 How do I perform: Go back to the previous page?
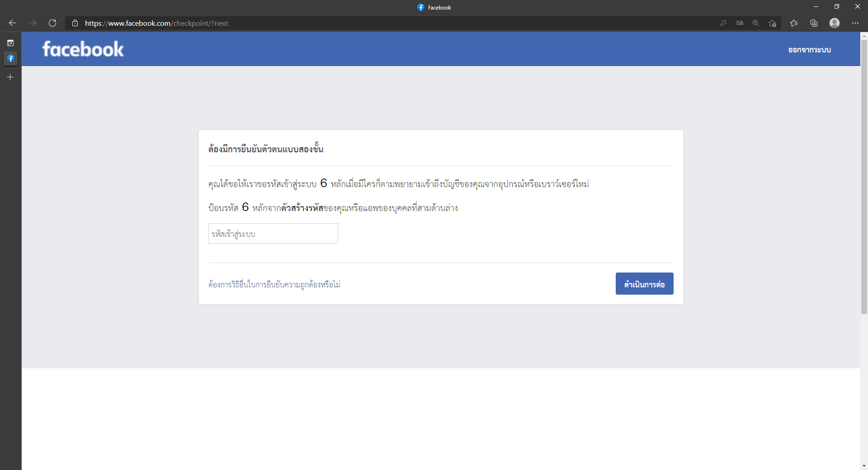point(13,23)
